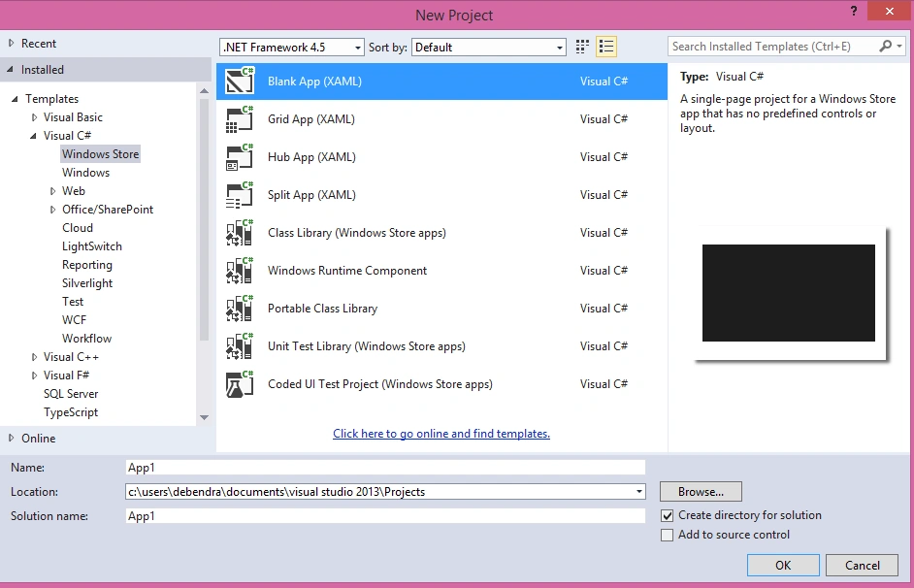Click the Browse... button
Image resolution: width=914 pixels, height=588 pixels.
click(701, 492)
